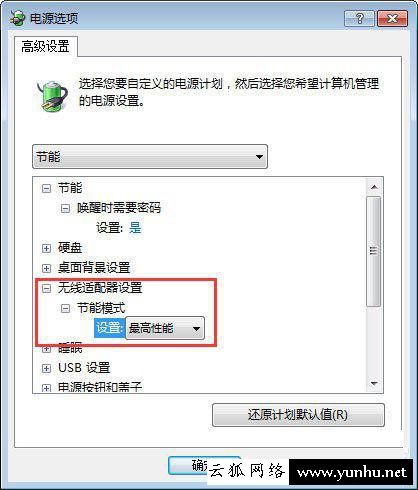
Task: Click the help question mark button
Action: (359, 19)
